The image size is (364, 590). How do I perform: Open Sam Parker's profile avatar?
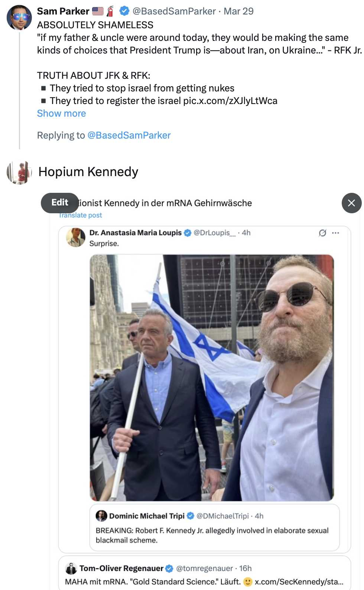click(x=19, y=17)
